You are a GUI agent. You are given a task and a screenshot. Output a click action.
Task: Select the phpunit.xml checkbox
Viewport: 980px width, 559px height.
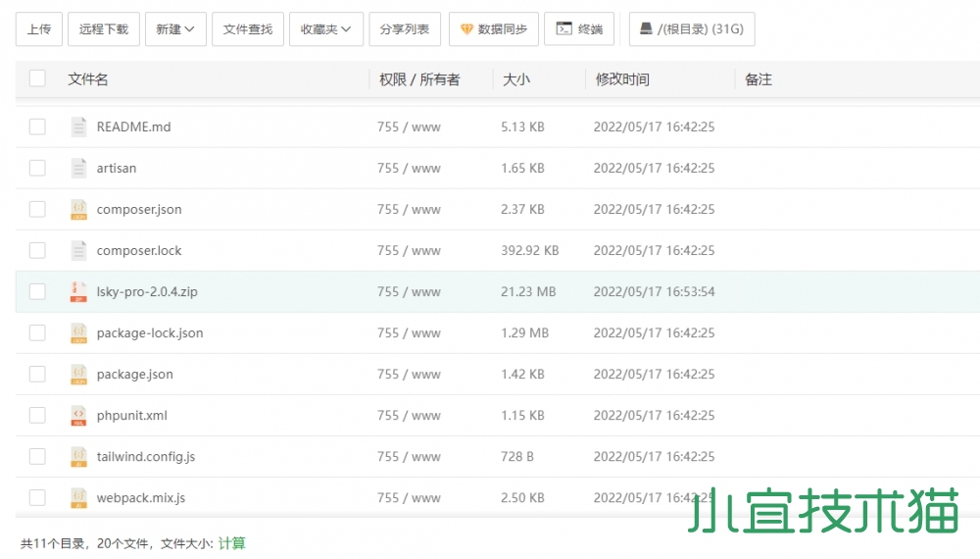coord(37,416)
